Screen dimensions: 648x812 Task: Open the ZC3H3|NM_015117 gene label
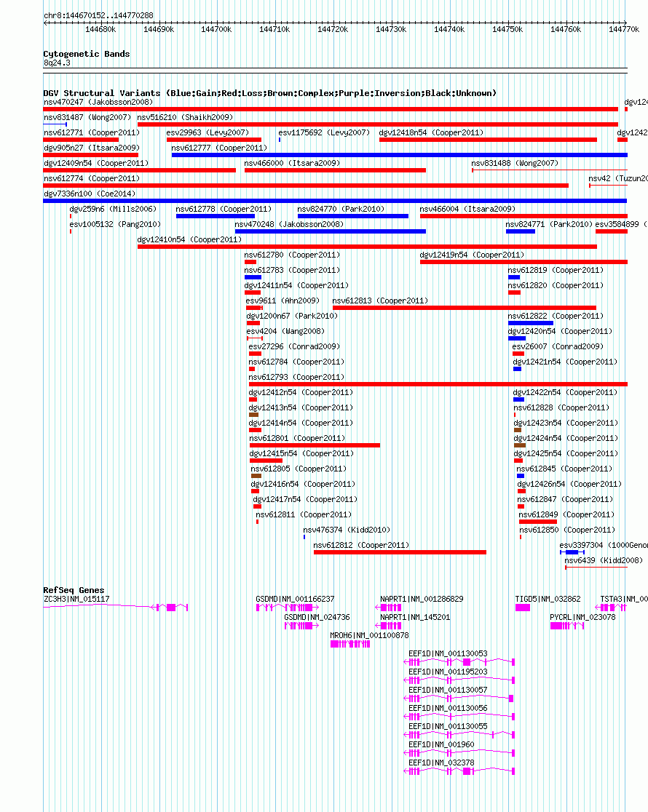click(x=76, y=599)
